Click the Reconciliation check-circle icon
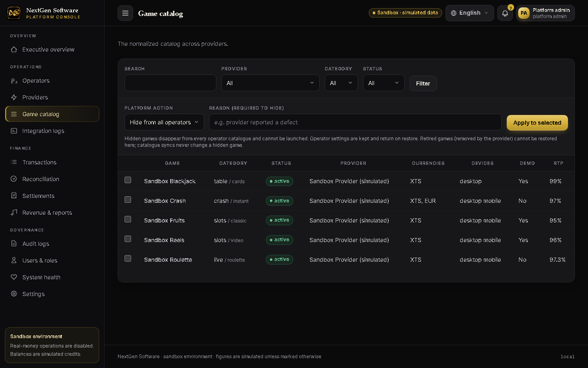588x368 pixels. pos(14,179)
